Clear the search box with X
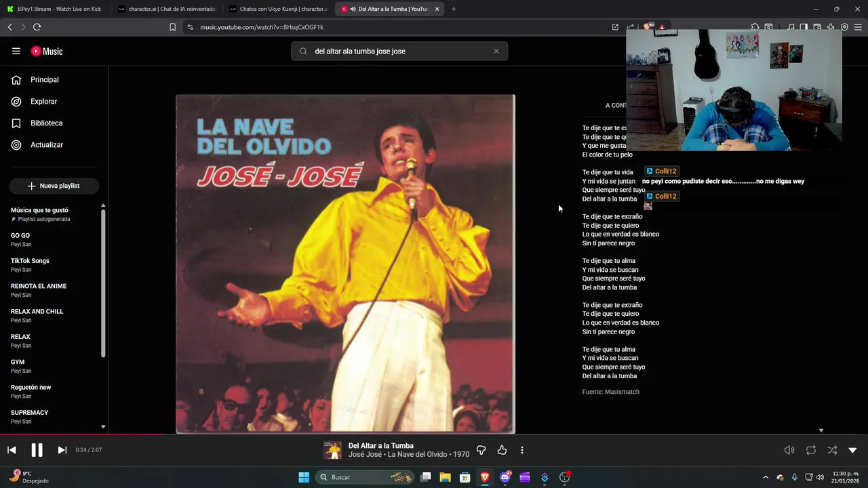This screenshot has height=488, width=868. pos(496,52)
